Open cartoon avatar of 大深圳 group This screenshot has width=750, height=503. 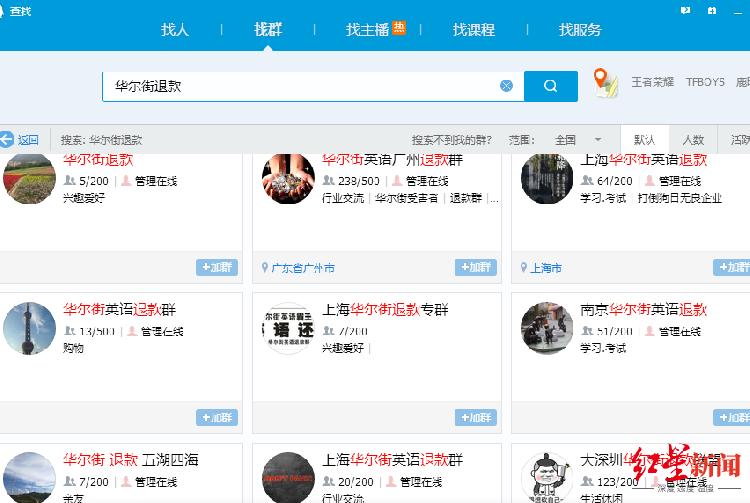(x=547, y=478)
